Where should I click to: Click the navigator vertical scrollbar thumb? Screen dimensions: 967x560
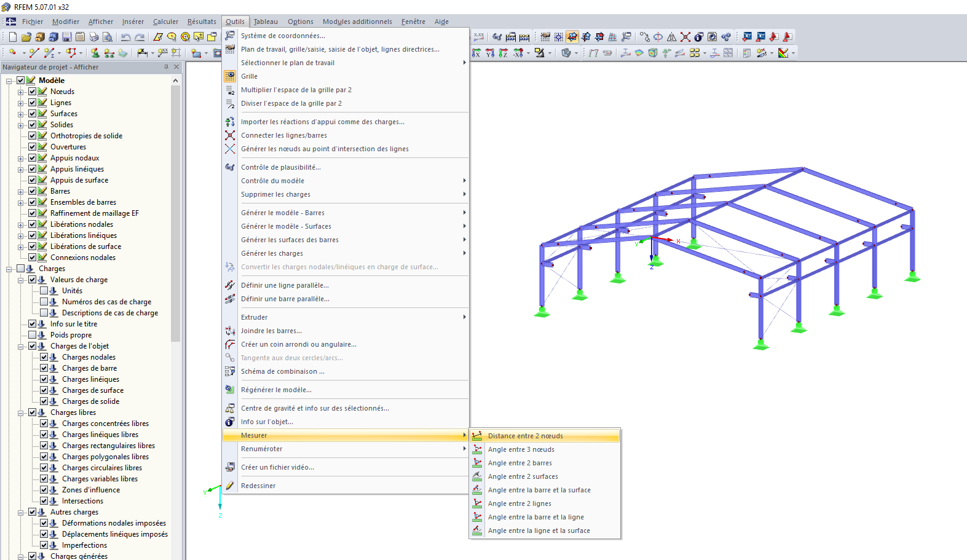[x=175, y=213]
